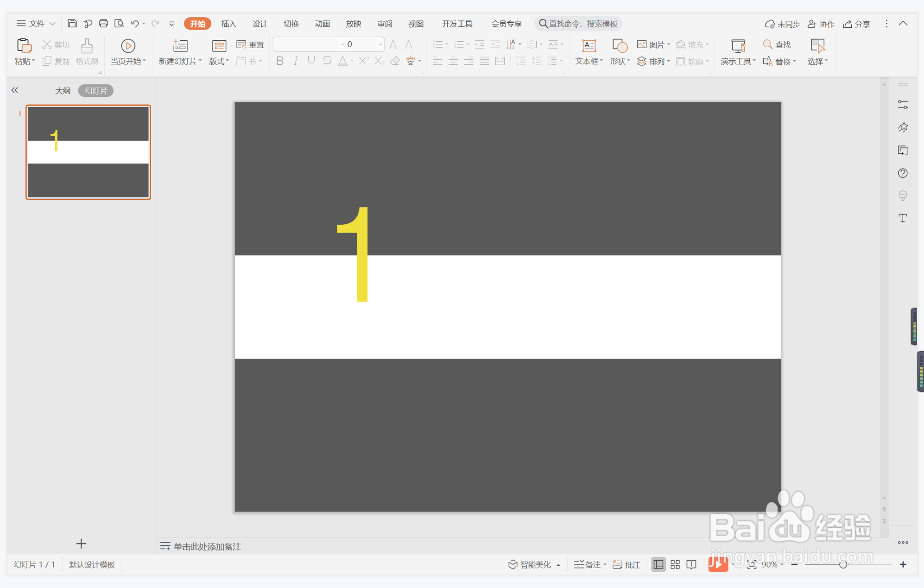Click the Find button in ribbon
Viewport: 924px width, 588px height.
point(777,44)
